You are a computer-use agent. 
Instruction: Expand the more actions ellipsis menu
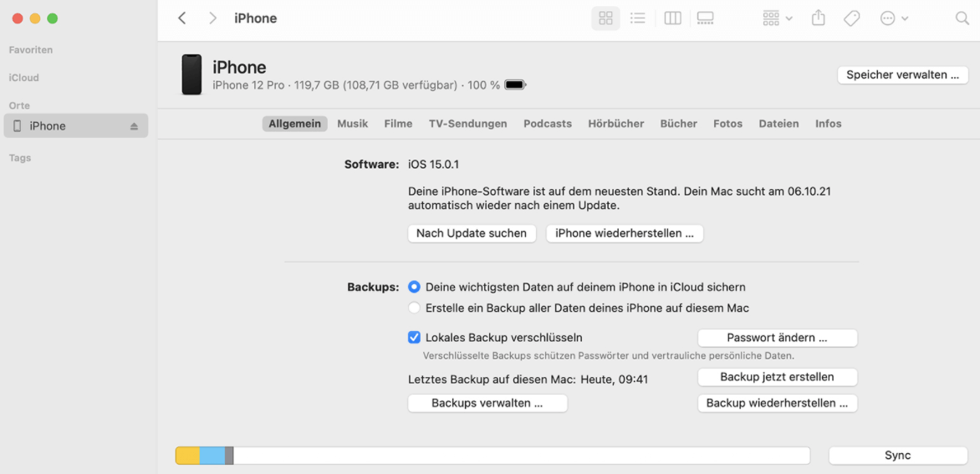pos(894,18)
